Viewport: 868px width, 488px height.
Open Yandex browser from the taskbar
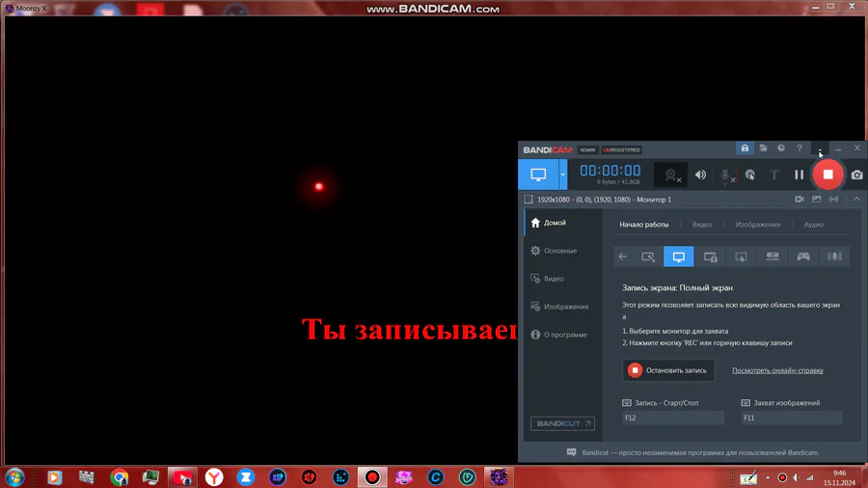click(214, 477)
